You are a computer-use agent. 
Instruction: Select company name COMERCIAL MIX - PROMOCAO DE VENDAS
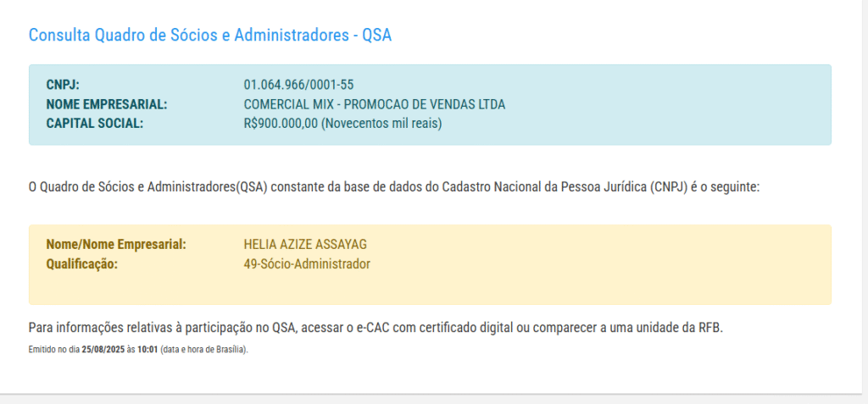(x=374, y=104)
